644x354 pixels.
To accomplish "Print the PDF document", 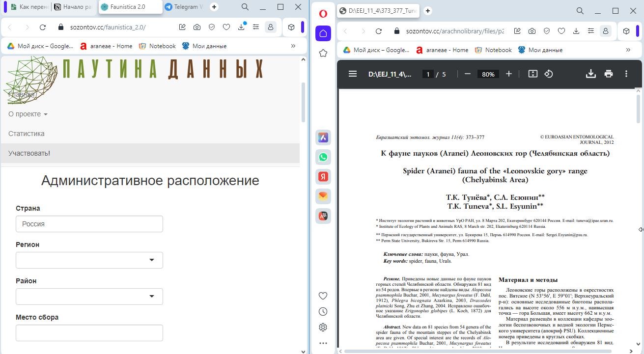I will [609, 74].
